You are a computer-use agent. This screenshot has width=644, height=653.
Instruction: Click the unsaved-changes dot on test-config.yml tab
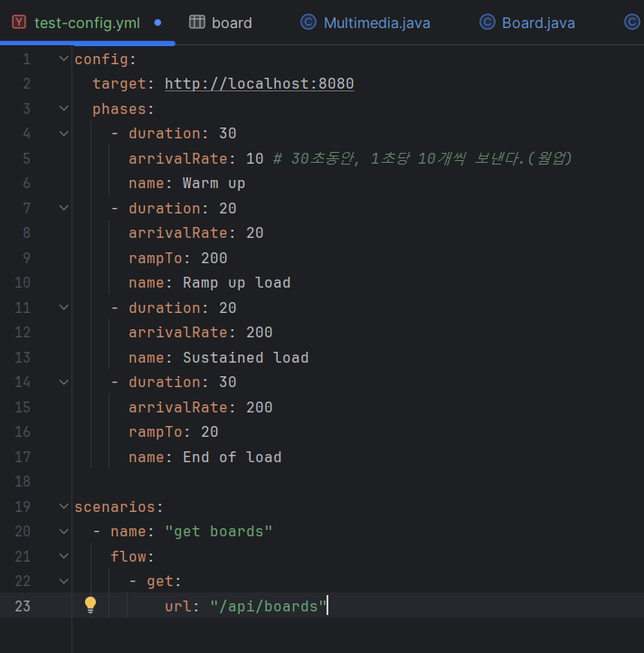pos(157,23)
